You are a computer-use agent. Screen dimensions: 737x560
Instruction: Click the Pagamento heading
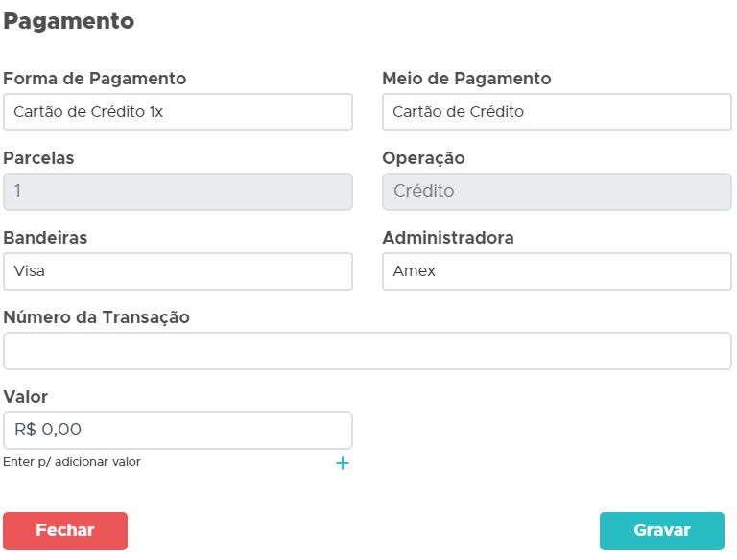coord(69,21)
